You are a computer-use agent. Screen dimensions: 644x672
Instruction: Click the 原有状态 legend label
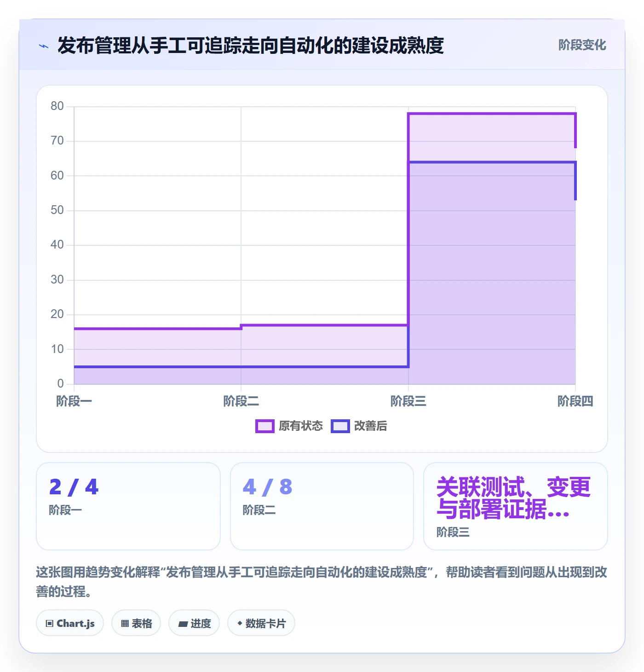[301, 426]
